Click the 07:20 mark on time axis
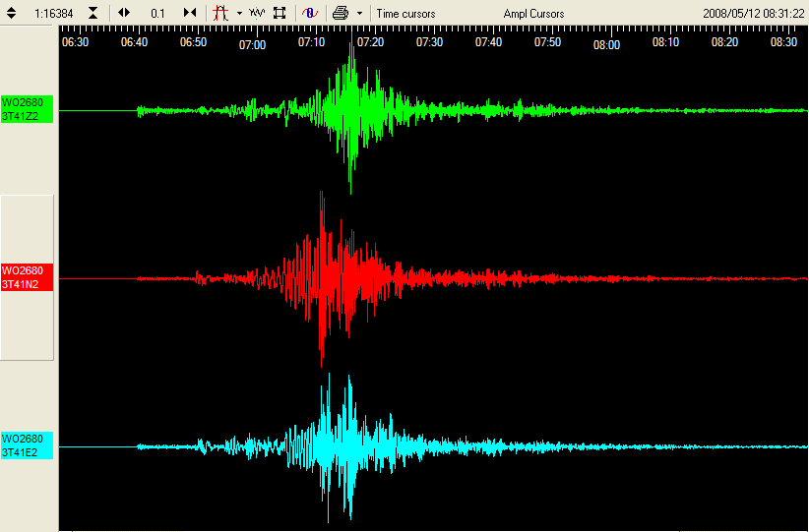The height and width of the screenshot is (532, 809). tap(370, 43)
